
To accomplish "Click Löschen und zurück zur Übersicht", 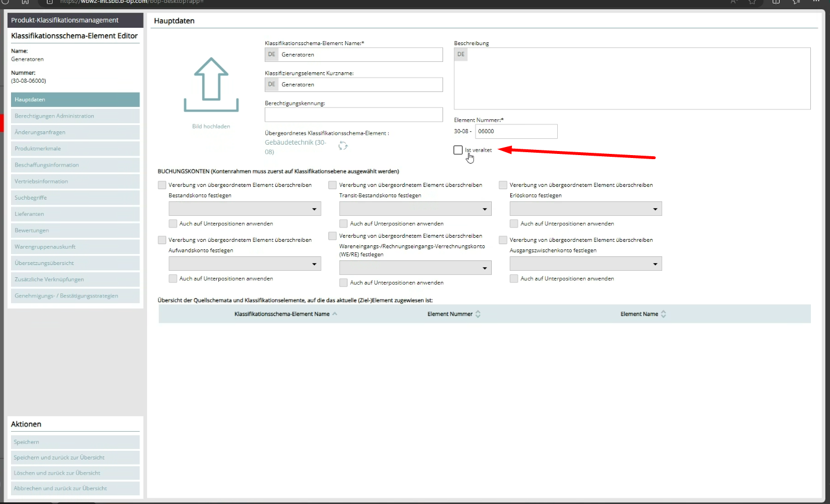I will point(75,473).
